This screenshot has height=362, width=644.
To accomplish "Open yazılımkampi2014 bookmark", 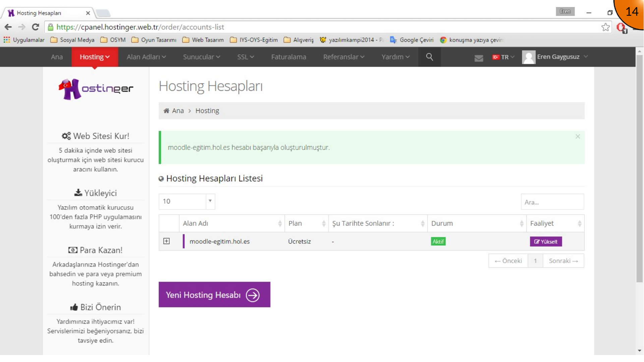I will pyautogui.click(x=352, y=40).
